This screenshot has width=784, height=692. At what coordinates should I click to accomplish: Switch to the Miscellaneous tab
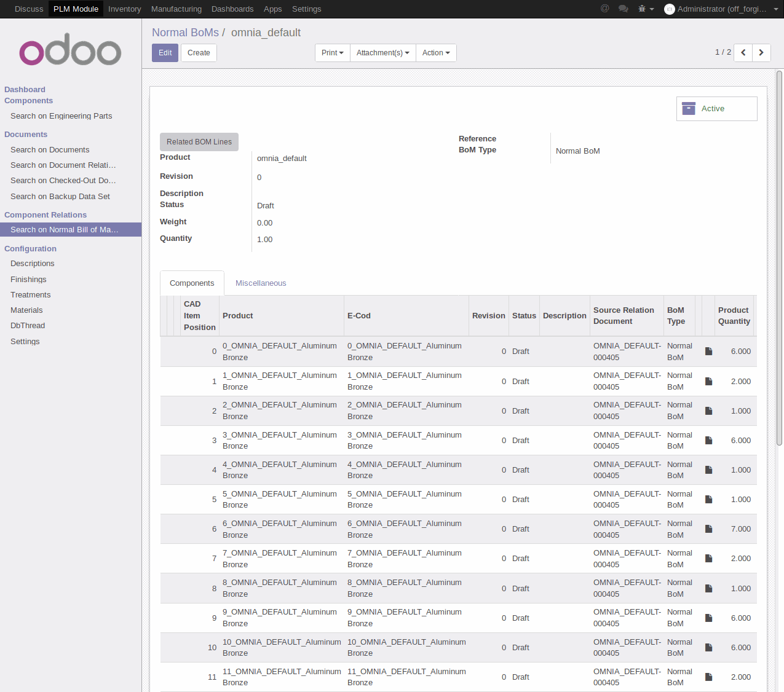click(261, 283)
